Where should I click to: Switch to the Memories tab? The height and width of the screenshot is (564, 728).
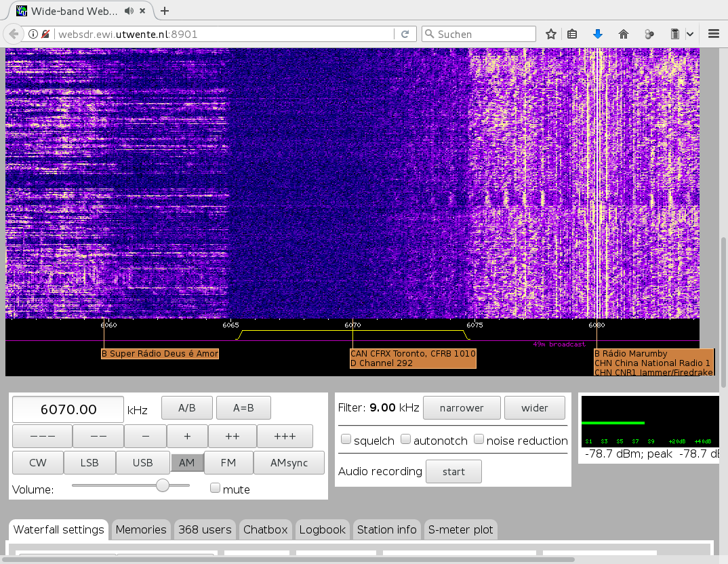(x=140, y=529)
